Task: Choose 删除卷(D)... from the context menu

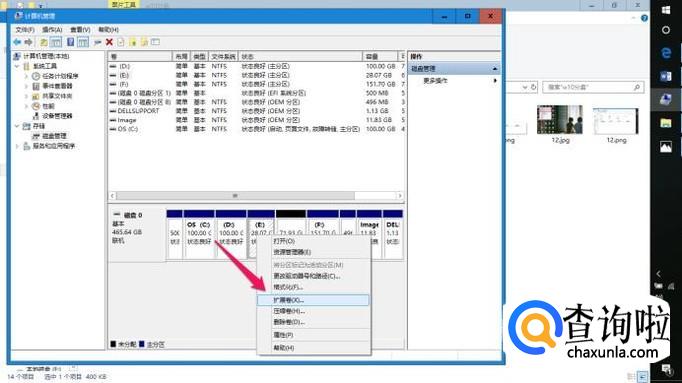Action: [x=313, y=322]
